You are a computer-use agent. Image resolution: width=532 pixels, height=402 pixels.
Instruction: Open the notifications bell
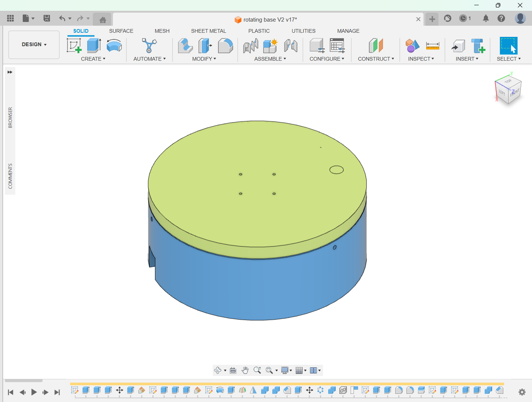(x=485, y=18)
